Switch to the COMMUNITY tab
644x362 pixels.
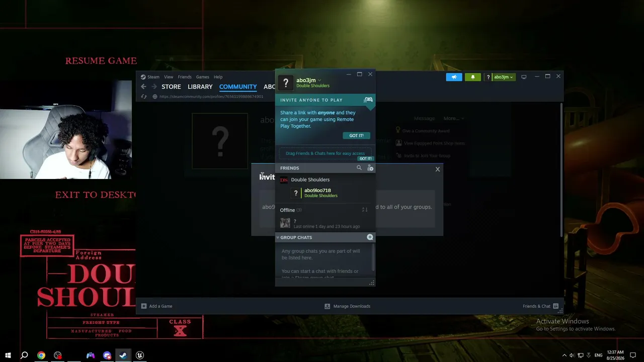(x=238, y=87)
